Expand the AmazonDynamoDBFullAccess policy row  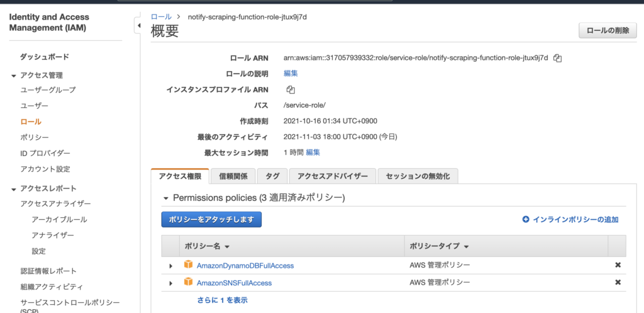pos(171,266)
